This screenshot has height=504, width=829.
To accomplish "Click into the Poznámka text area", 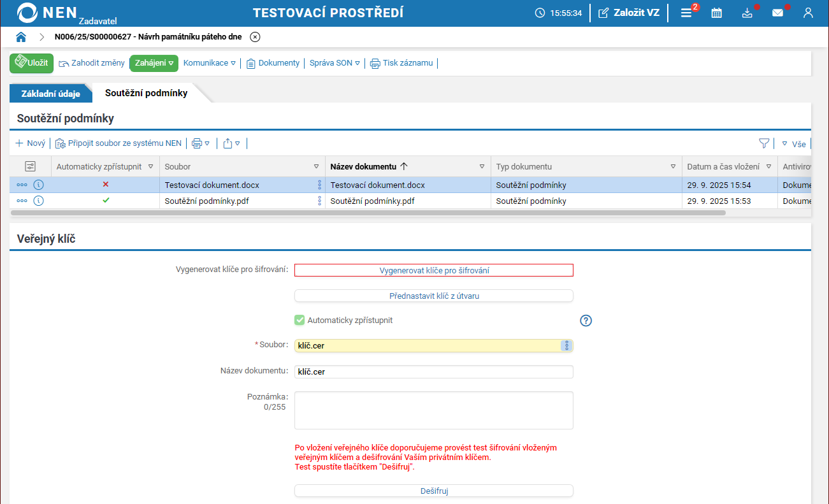I will (434, 410).
